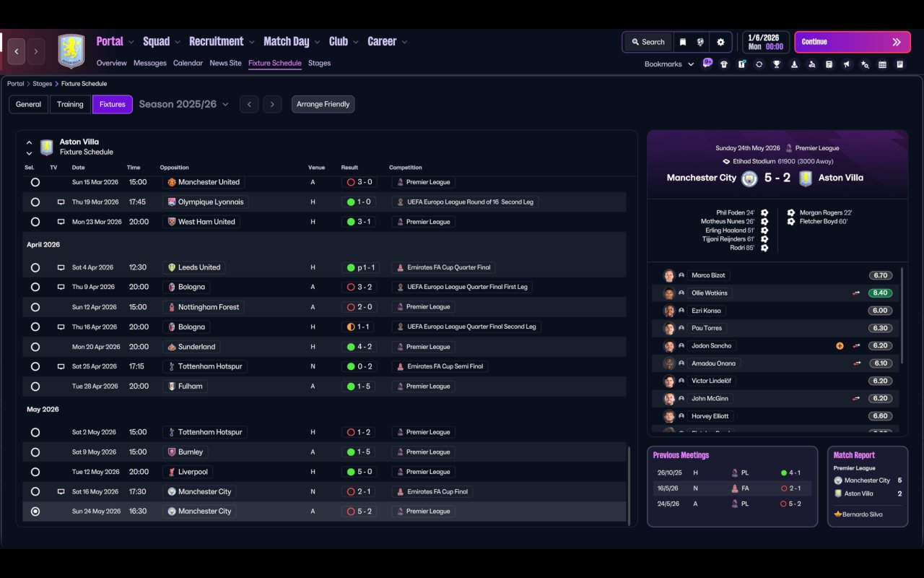Select the Sunderland fixture radio button
The width and height of the screenshot is (924, 578).
click(35, 347)
